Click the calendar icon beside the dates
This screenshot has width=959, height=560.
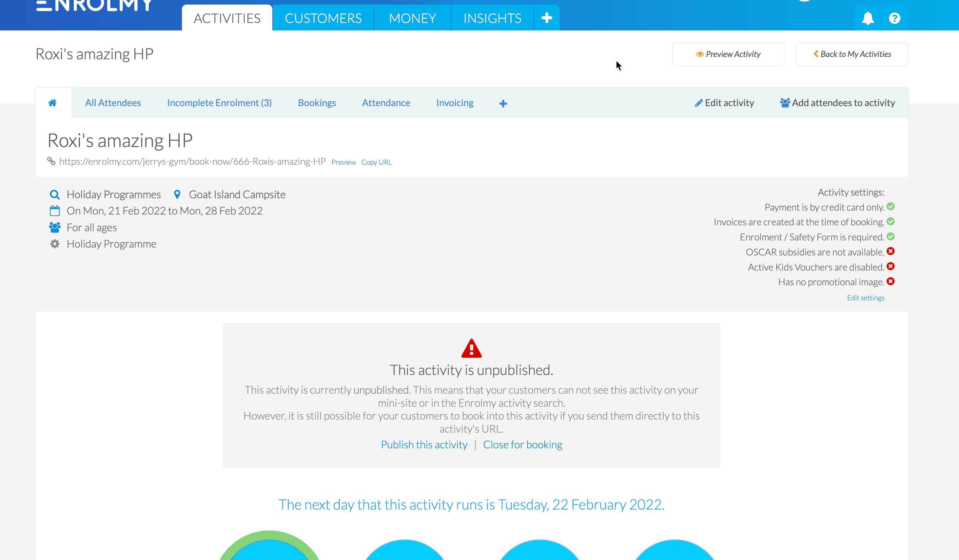55,211
